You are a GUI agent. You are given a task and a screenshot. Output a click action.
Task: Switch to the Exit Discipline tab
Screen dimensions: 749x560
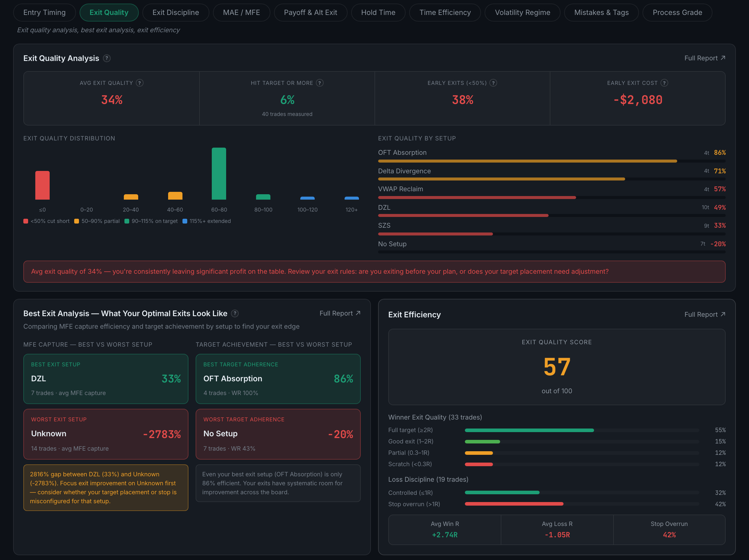point(176,13)
